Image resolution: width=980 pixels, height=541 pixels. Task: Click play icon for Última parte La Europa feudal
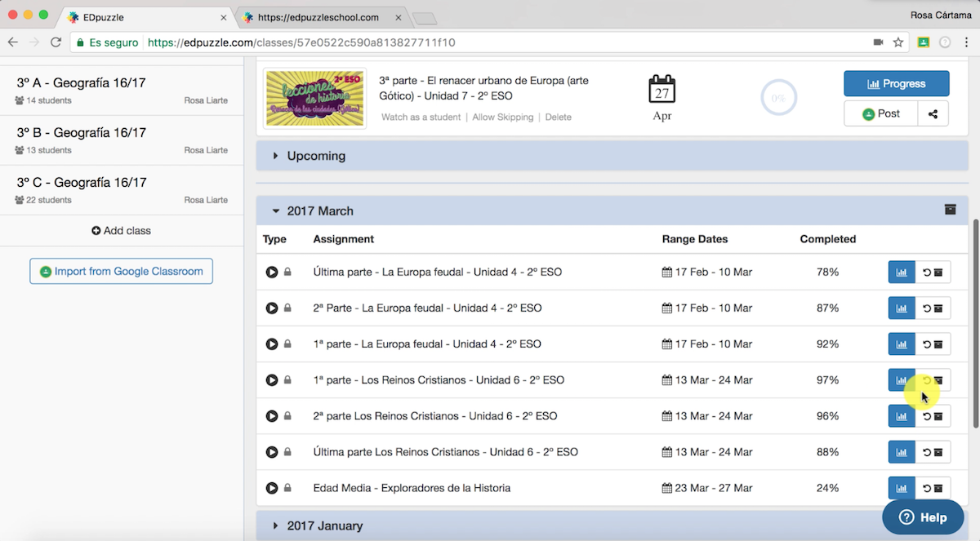pyautogui.click(x=272, y=273)
